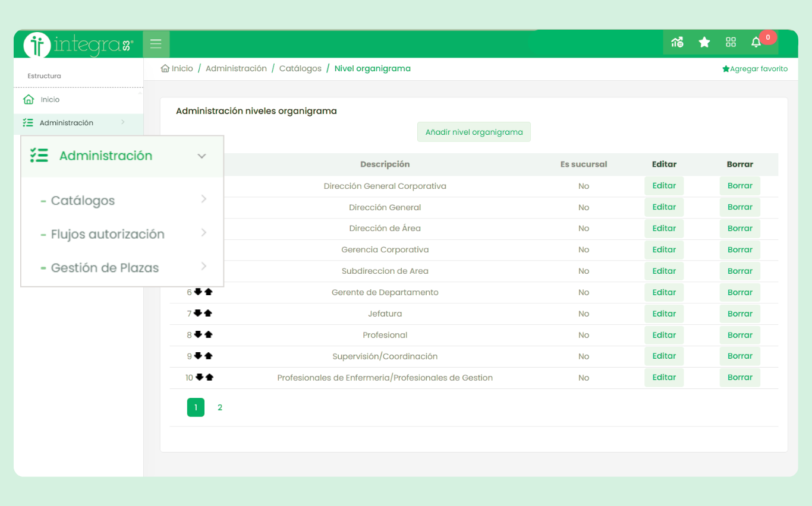Go to Administración breadcrumb
The height and width of the screenshot is (506, 812).
236,68
